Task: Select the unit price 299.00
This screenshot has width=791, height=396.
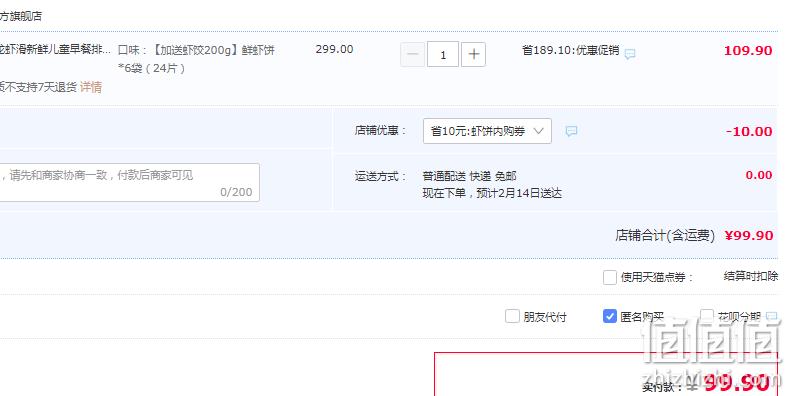Action: pyautogui.click(x=334, y=49)
